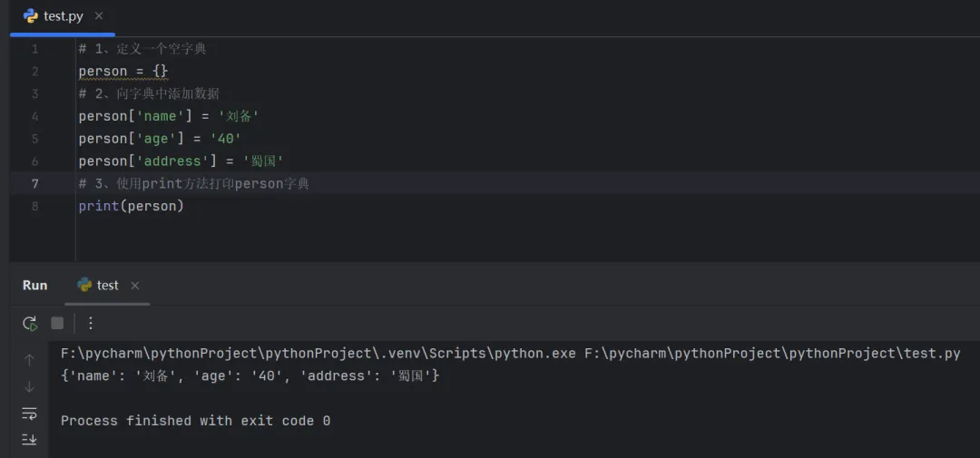The height and width of the screenshot is (458, 980).
Task: Open the Run toolbar more options menu
Action: point(91,323)
